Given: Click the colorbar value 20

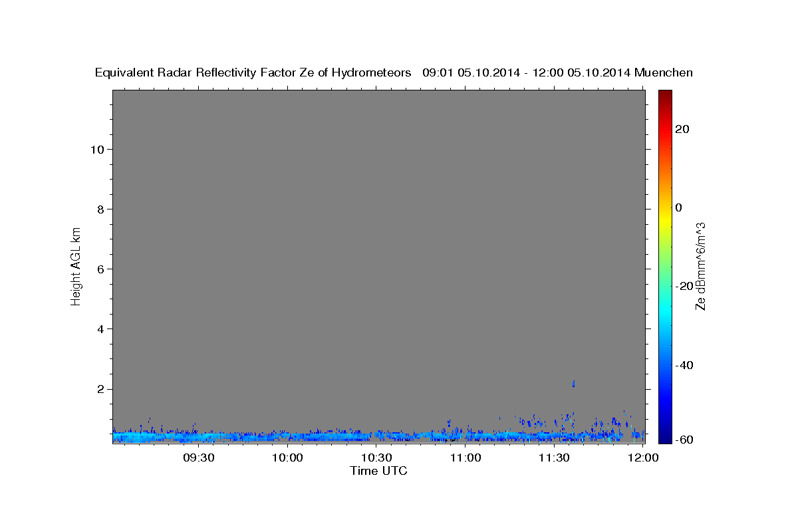Looking at the screenshot, I should (682, 129).
